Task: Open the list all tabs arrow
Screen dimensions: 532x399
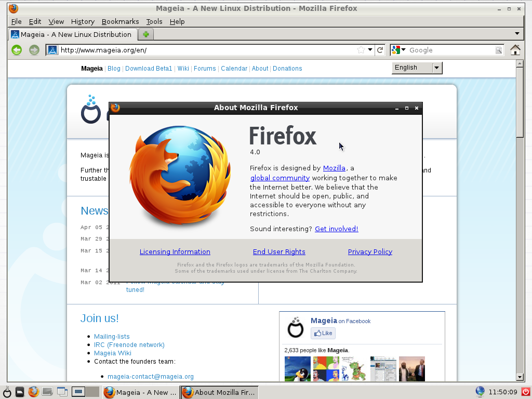Action: pos(517,34)
